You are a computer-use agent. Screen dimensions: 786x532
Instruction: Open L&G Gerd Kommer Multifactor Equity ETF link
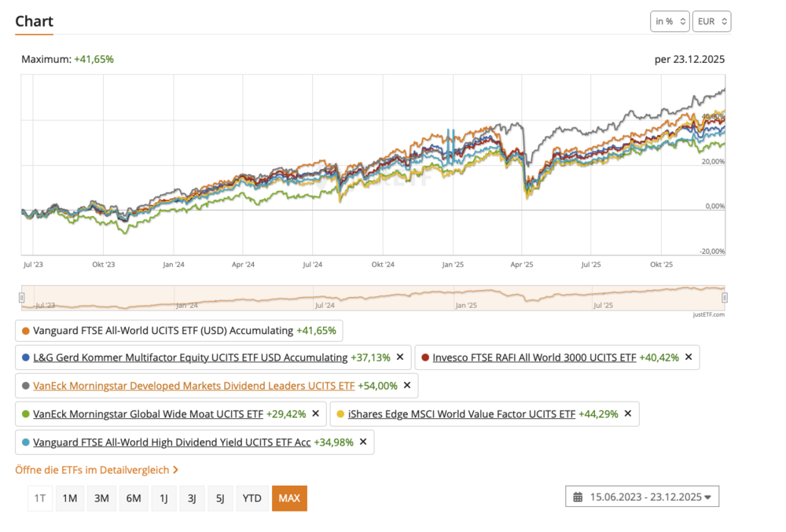(190, 358)
